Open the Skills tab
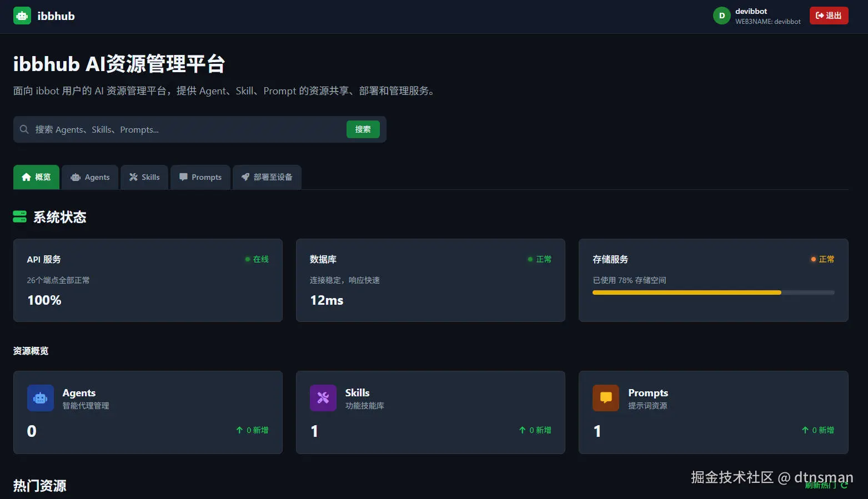The image size is (868, 499). pos(144,177)
